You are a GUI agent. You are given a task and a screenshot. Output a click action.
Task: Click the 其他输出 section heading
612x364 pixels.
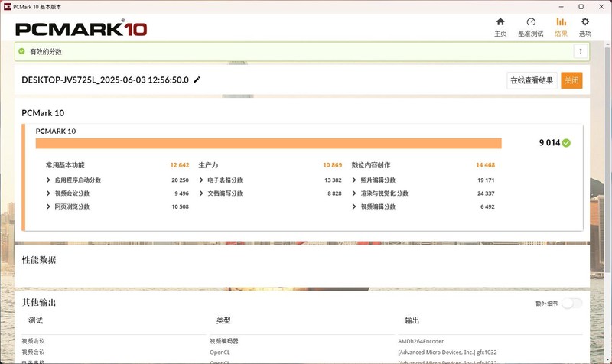(39, 302)
